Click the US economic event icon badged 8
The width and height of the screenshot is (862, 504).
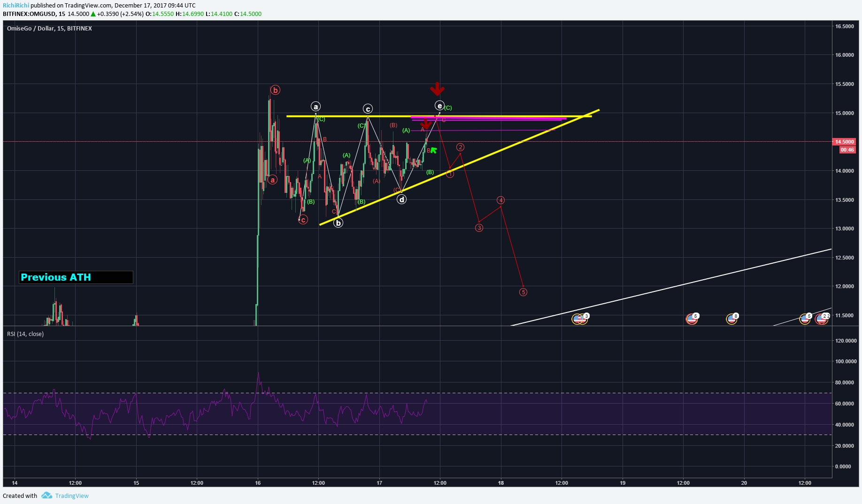click(x=731, y=319)
